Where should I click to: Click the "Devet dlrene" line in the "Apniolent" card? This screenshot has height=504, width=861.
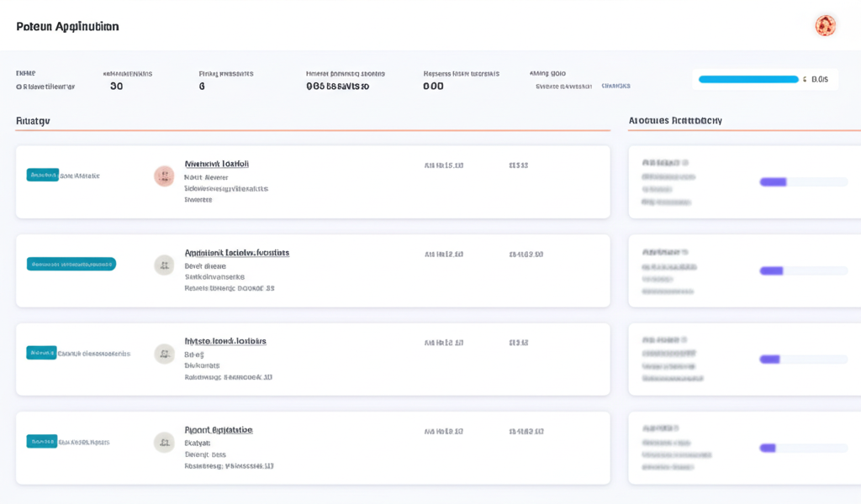pyautogui.click(x=205, y=266)
